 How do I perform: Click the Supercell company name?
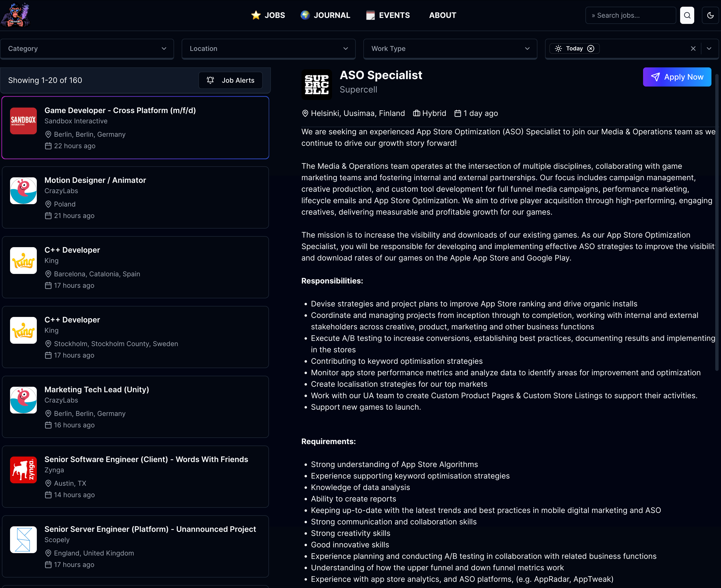pos(358,89)
